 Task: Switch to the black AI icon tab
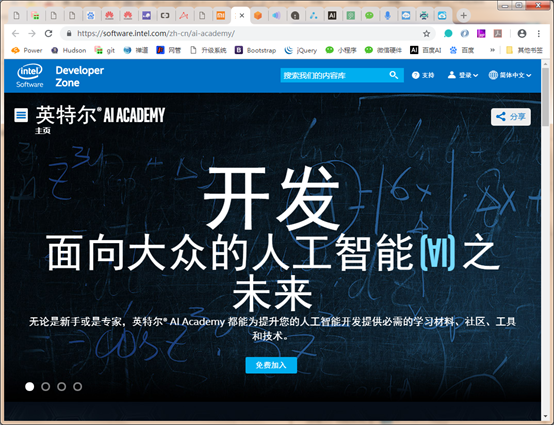click(332, 16)
